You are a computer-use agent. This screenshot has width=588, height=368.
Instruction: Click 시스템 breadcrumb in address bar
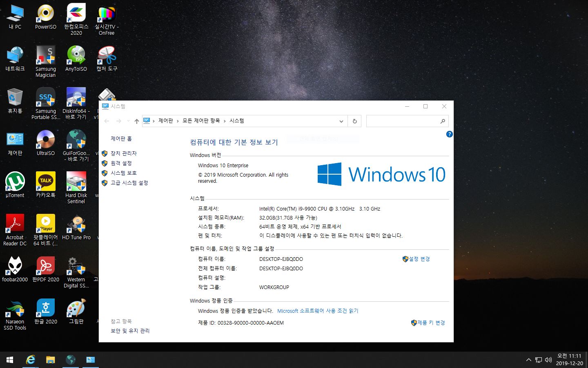[x=237, y=121]
